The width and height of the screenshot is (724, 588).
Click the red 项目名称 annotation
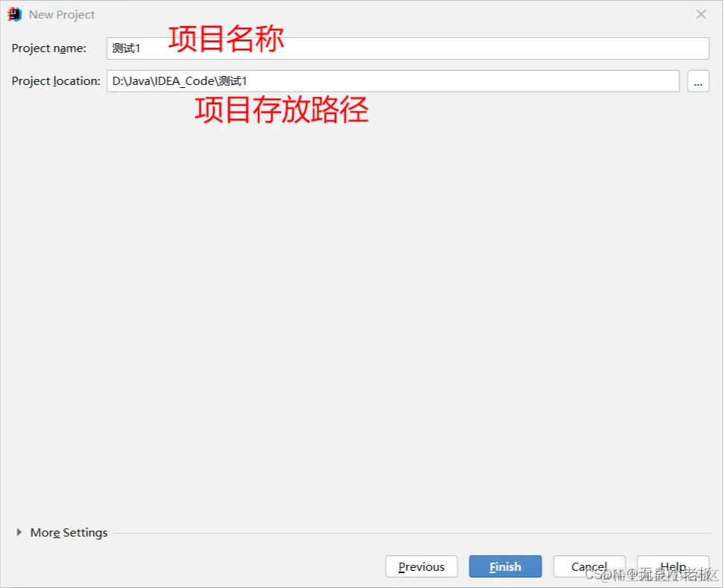coord(224,39)
